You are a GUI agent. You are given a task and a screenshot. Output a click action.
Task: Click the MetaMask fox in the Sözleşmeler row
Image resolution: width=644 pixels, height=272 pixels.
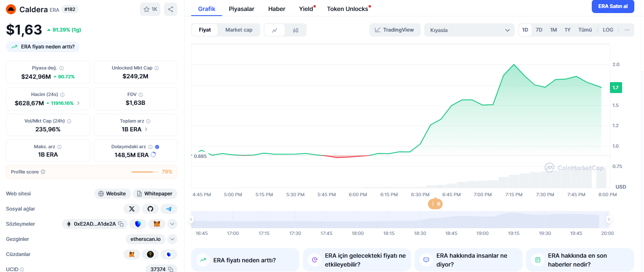tap(157, 224)
